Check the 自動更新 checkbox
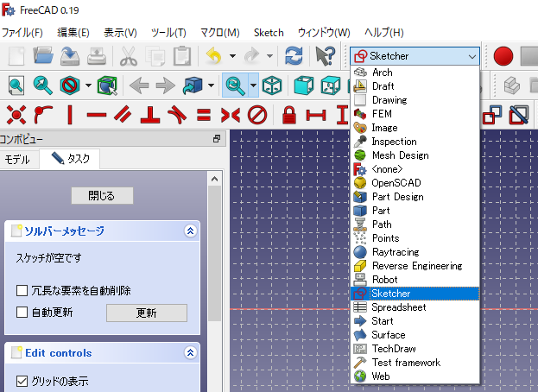The image size is (538, 392). pyautogui.click(x=22, y=312)
